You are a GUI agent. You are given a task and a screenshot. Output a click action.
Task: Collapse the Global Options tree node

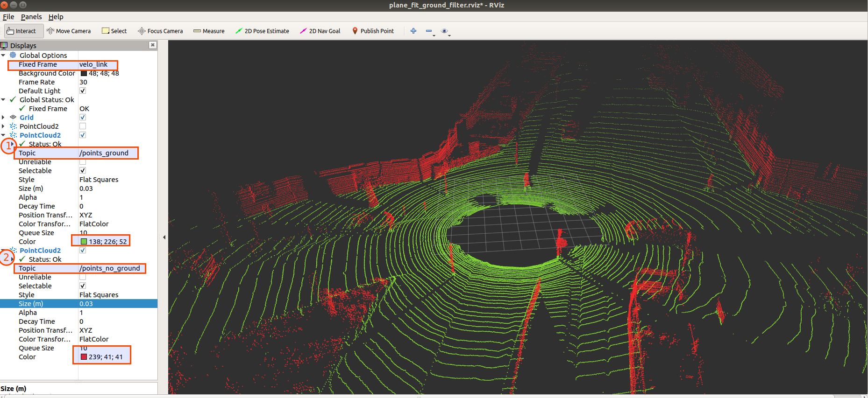3,55
